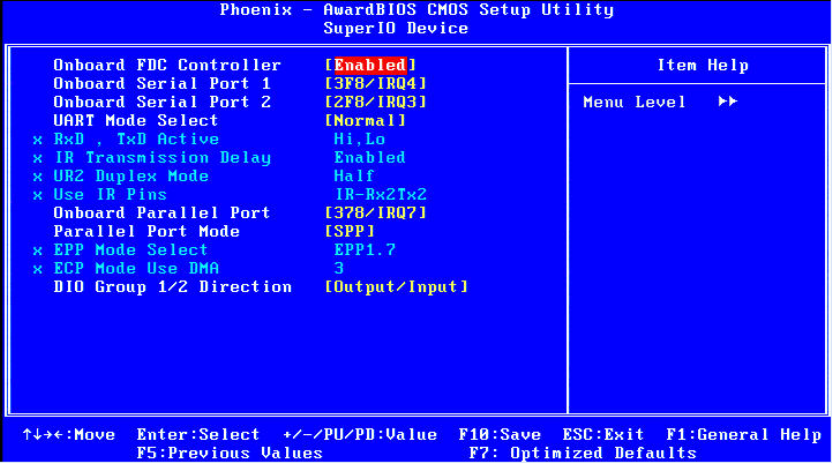Click the Item Help panel heading
The width and height of the screenshot is (832, 463).
pos(703,66)
